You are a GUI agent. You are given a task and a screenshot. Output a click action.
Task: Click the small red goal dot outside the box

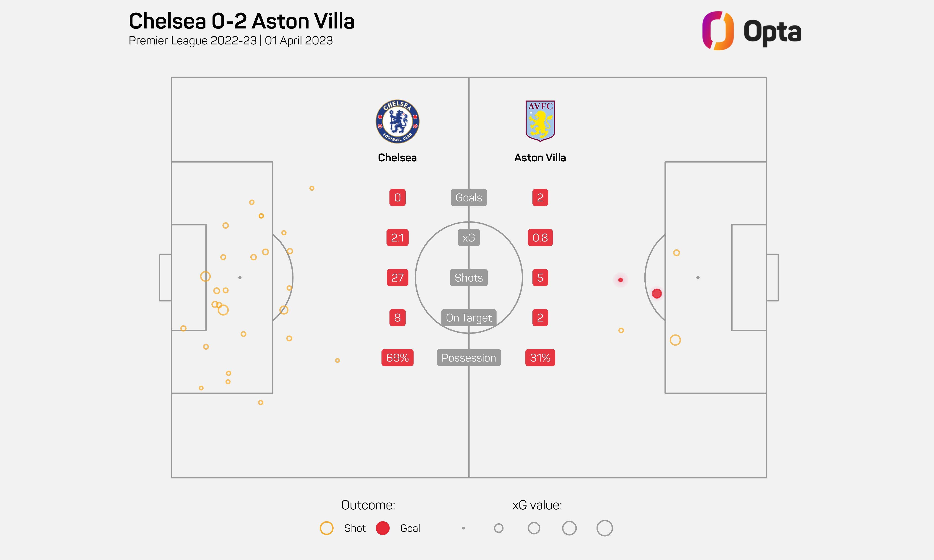(x=620, y=280)
